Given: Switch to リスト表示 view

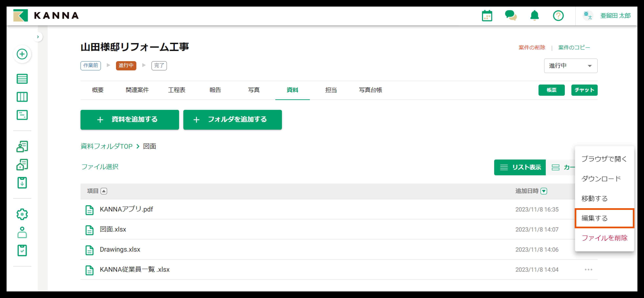Looking at the screenshot, I should click(520, 167).
